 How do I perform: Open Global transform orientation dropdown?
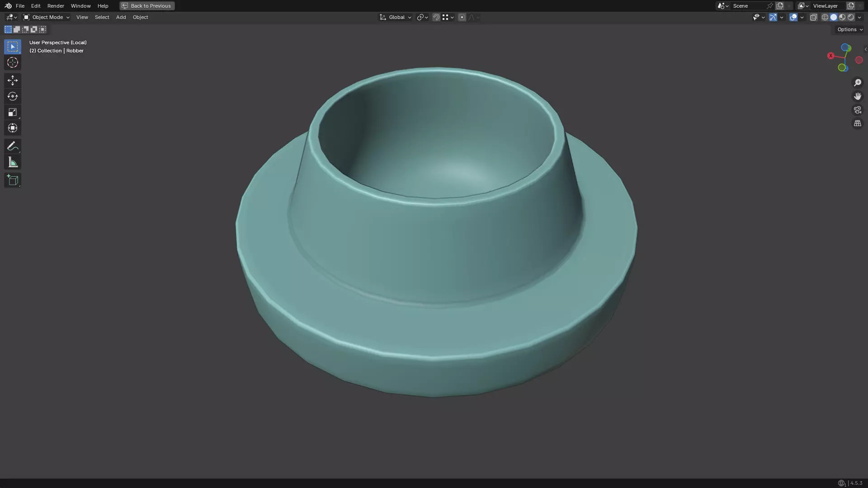coord(396,17)
